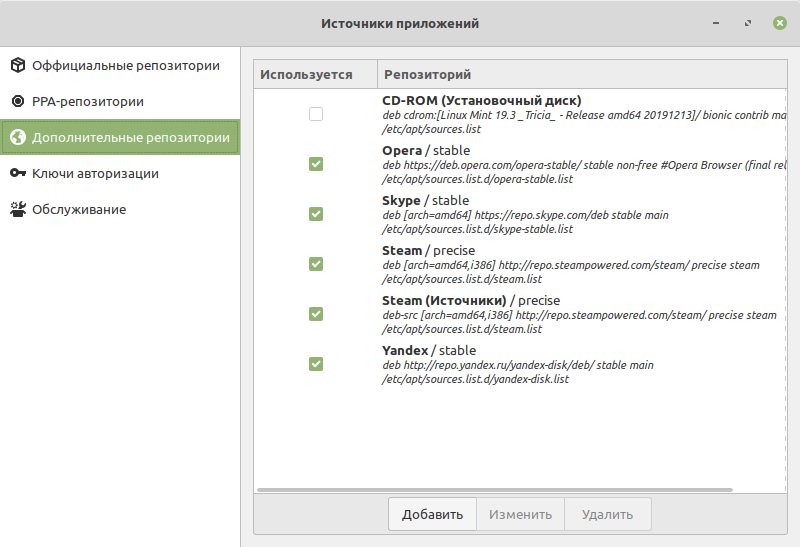Viewport: 800px width, 547px height.
Task: Minimize the Источники приложений window
Action: pos(716,23)
